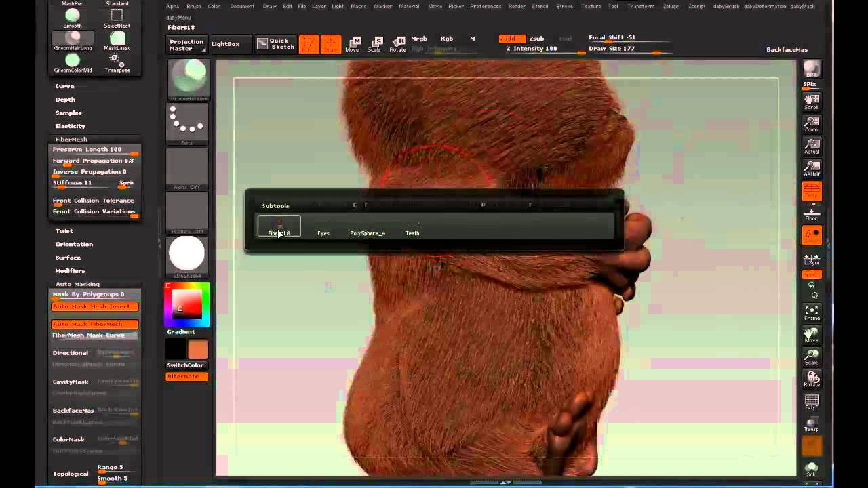The width and height of the screenshot is (868, 488).
Task: Select the Smooth brush
Action: [73, 18]
